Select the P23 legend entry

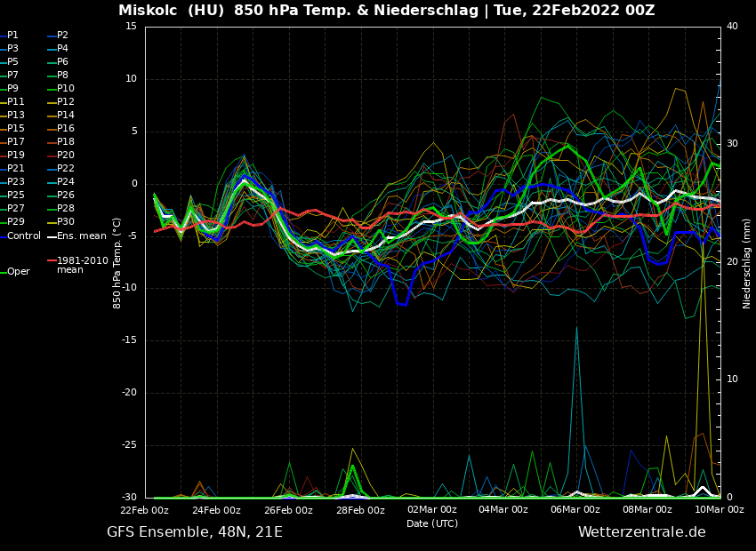[16, 182]
